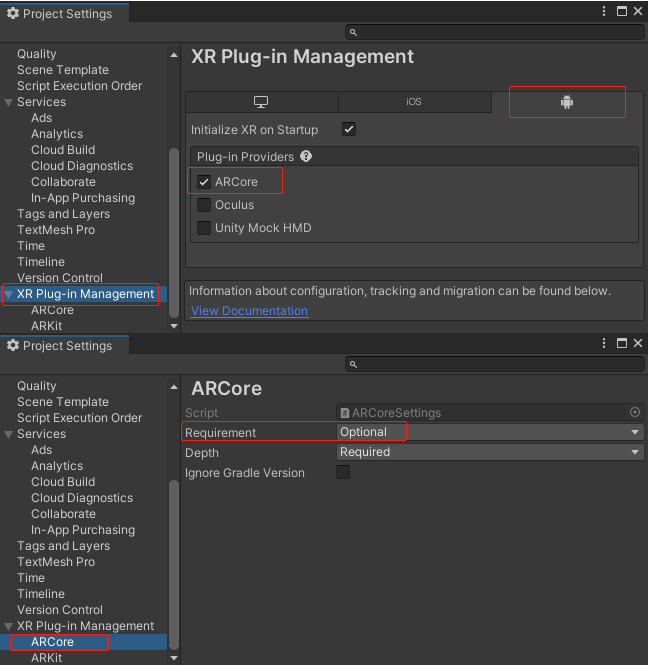Toggle Ignore Gradle Version checkbox
Image resolution: width=648 pixels, height=666 pixels.
pos(343,472)
